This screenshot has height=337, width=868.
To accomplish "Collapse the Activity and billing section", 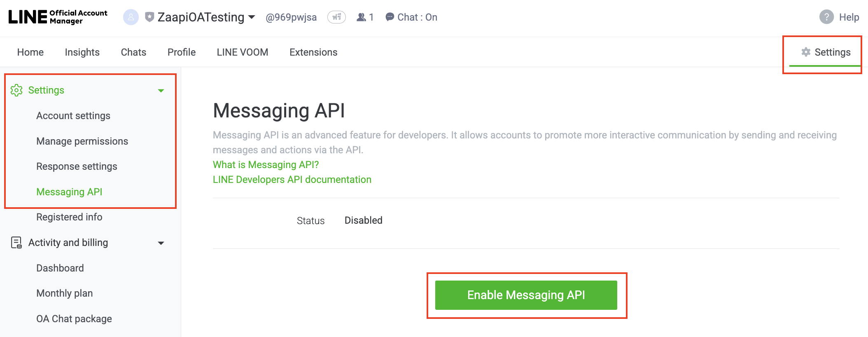I will click(161, 243).
